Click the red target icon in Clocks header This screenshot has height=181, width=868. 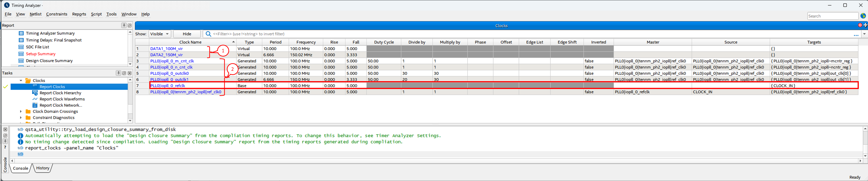click(x=860, y=25)
